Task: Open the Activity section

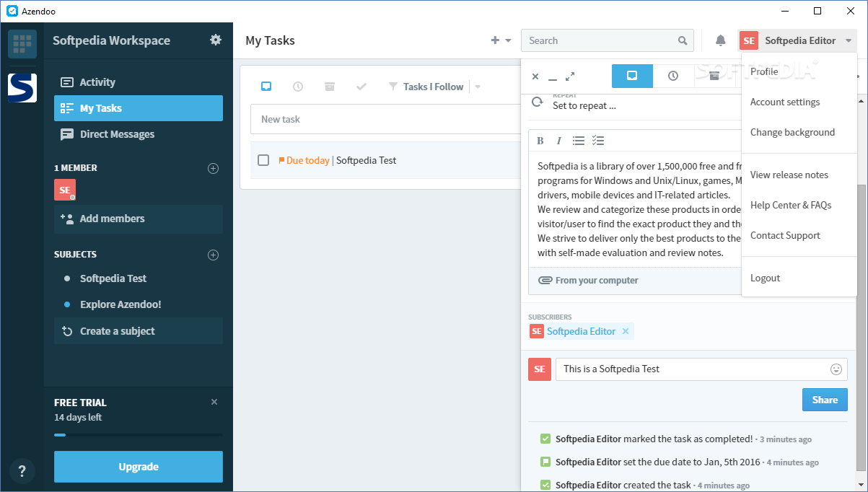Action: [139, 82]
